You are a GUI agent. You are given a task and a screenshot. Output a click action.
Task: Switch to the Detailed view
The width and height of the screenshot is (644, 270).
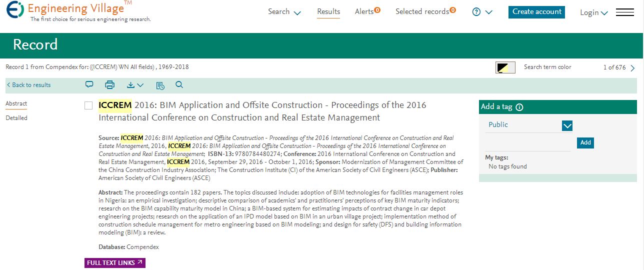pyautogui.click(x=16, y=118)
